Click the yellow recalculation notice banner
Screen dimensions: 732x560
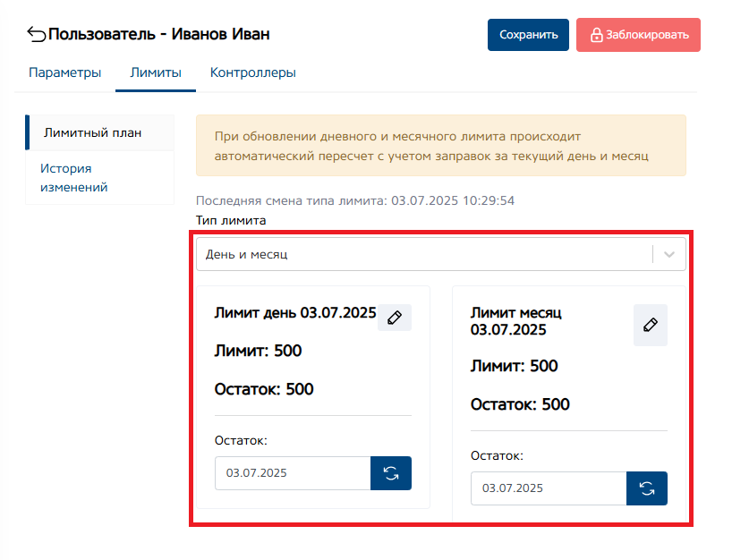tap(440, 145)
